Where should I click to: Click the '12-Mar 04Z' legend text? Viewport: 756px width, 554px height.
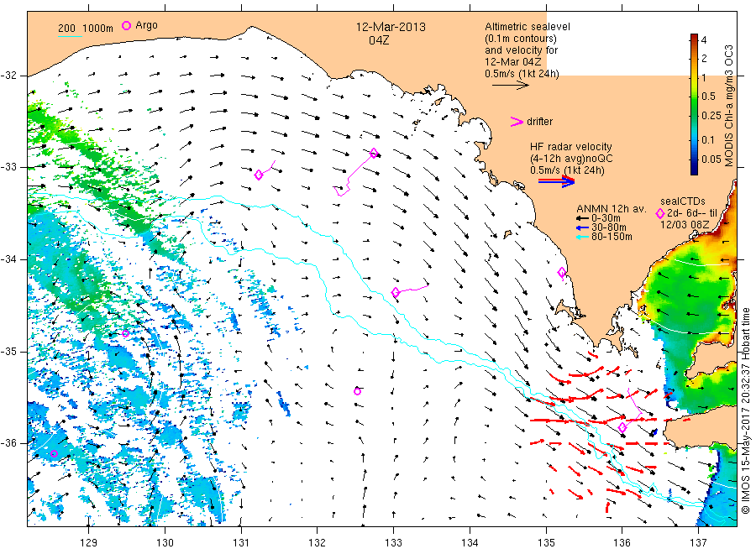pos(513,62)
